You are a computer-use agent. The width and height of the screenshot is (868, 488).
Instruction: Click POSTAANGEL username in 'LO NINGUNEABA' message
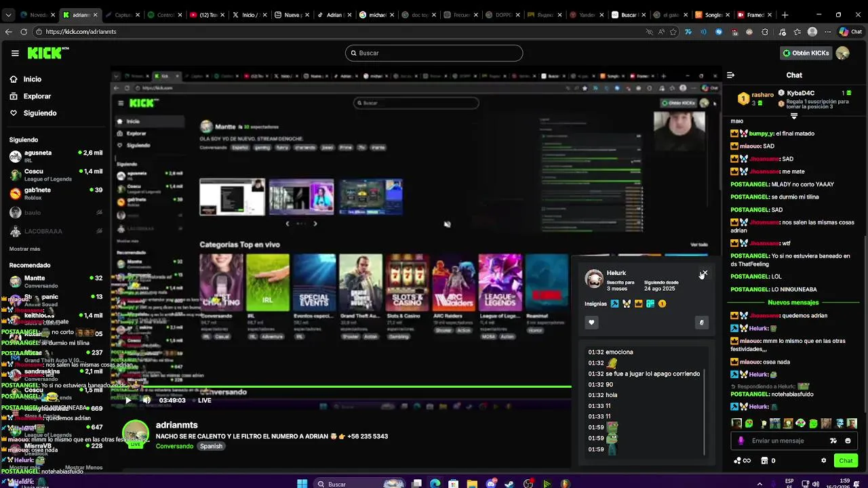point(749,289)
